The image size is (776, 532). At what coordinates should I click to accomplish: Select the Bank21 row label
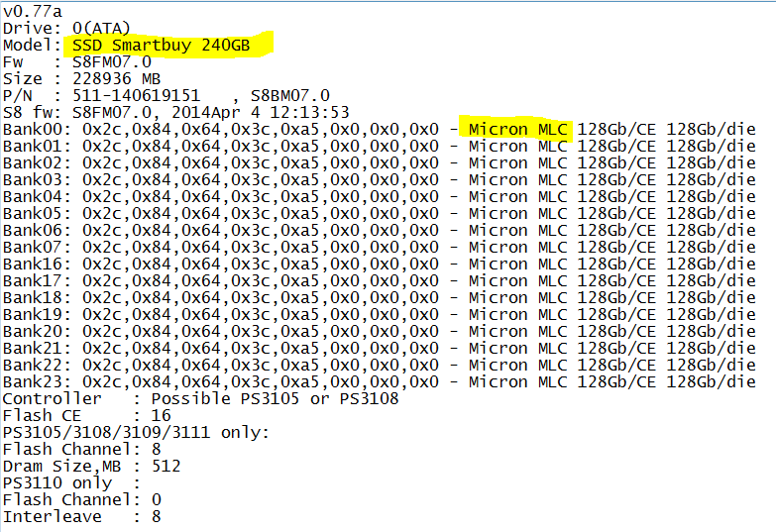pyautogui.click(x=37, y=348)
